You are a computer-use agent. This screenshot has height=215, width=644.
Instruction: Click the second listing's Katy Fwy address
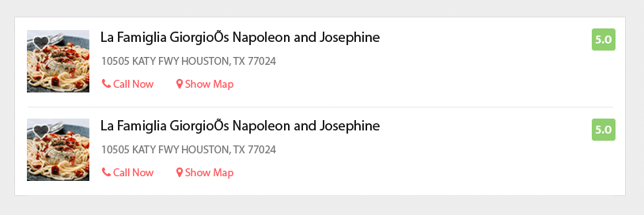point(188,150)
